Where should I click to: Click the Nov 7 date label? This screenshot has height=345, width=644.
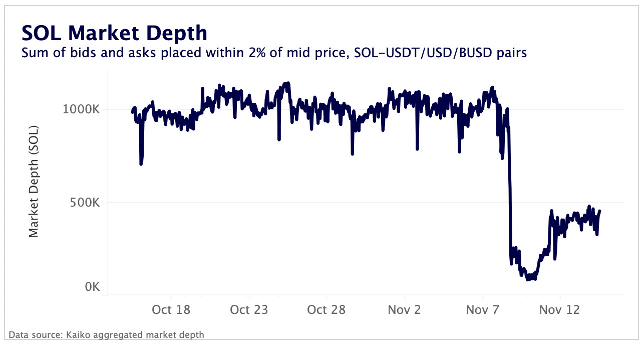pos(482,309)
